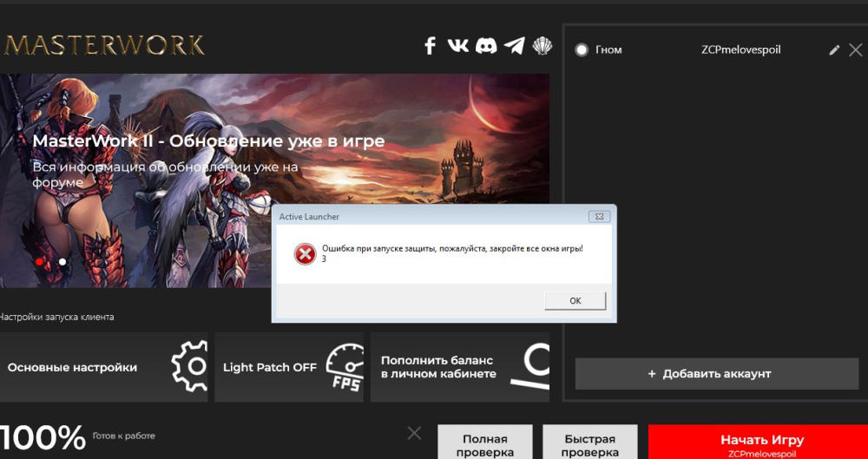Open the Telegram channel icon
868x459 pixels.
pos(515,46)
